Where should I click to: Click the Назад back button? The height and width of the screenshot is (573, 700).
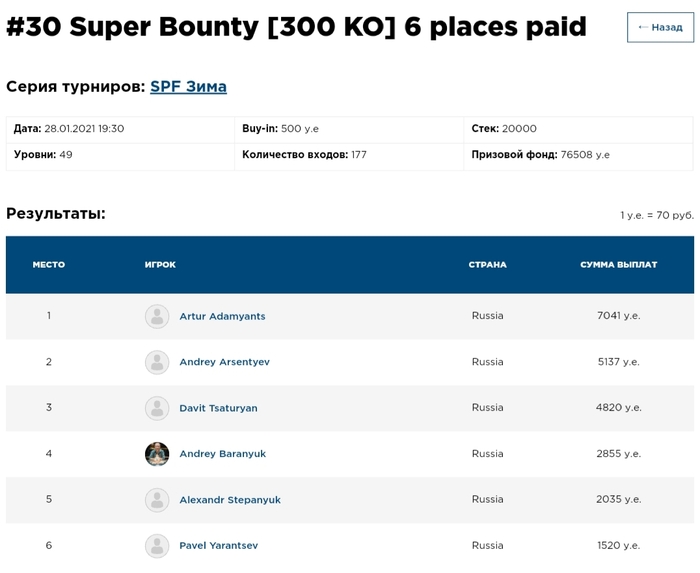660,27
